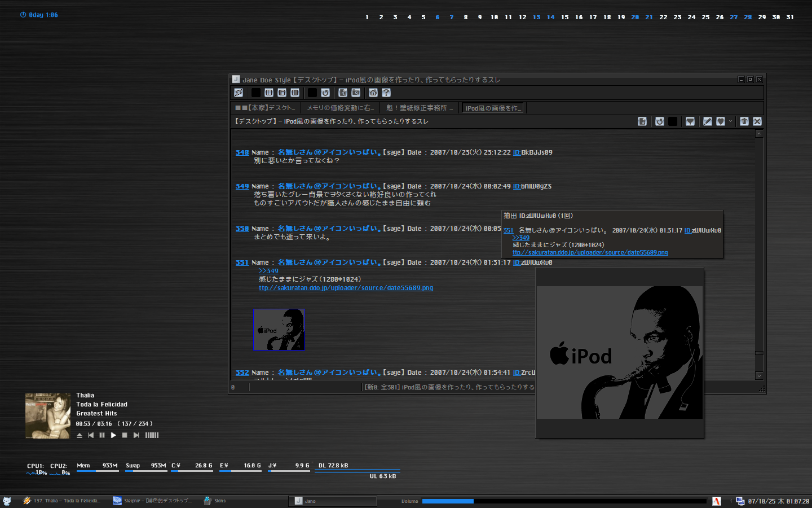Click the network computers tray icon

coord(740,501)
